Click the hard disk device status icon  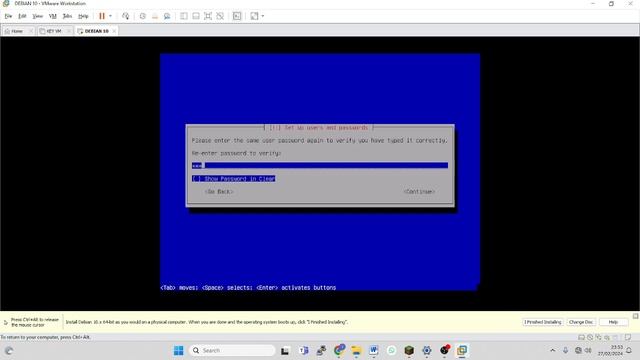[582, 338]
